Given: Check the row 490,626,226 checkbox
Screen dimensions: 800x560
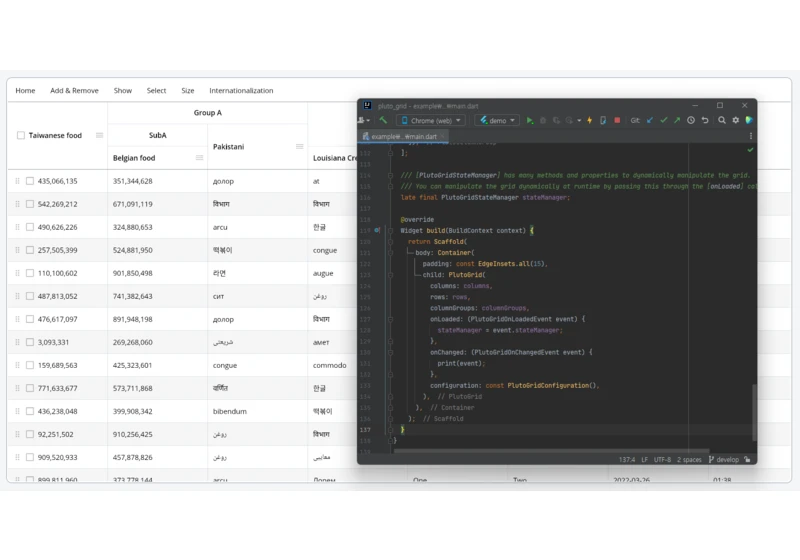Looking at the screenshot, I should point(30,227).
